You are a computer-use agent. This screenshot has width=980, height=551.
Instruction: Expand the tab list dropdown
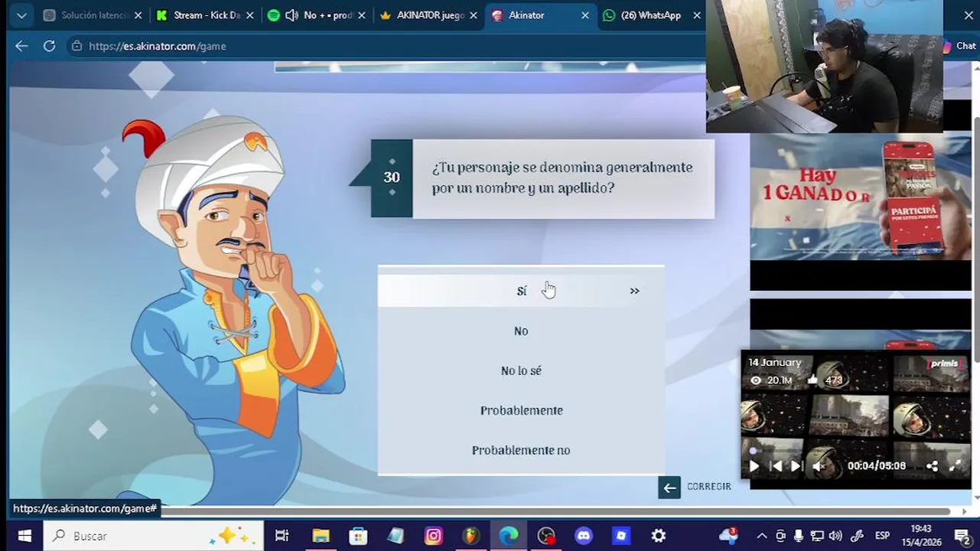[x=21, y=15]
